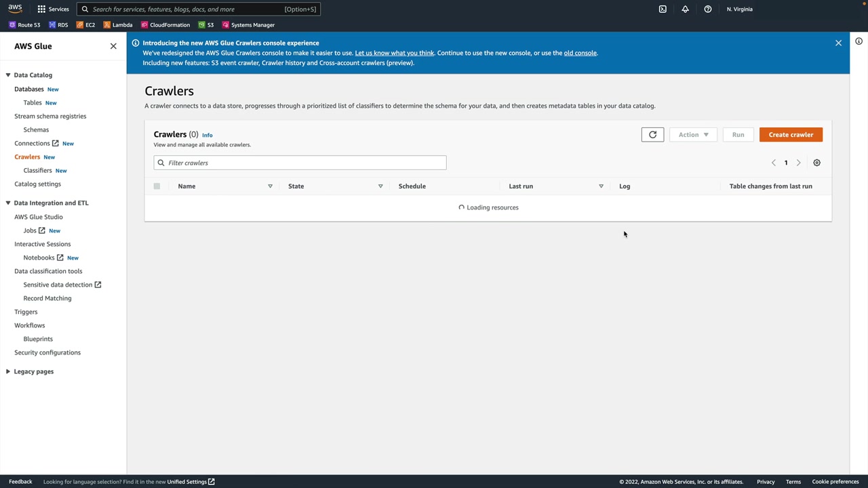The height and width of the screenshot is (488, 868).
Task: Open the info panel icon at right edge
Action: [x=859, y=41]
